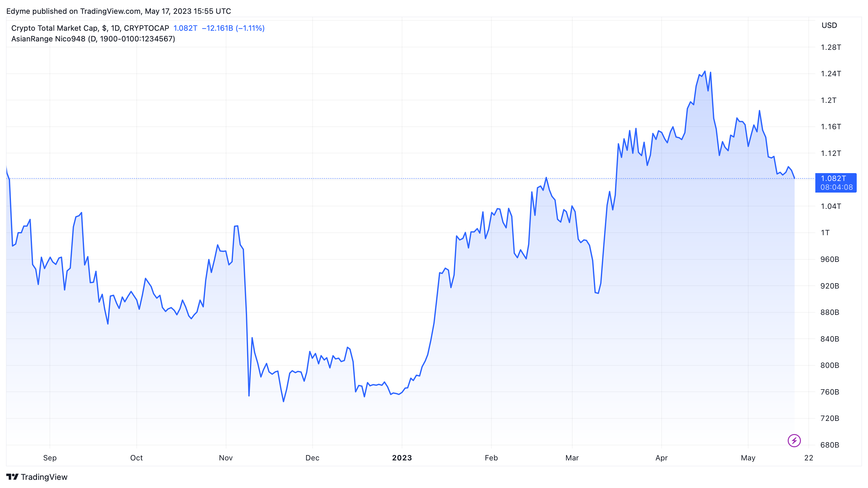Click the Apr label on time axis

coord(661,458)
